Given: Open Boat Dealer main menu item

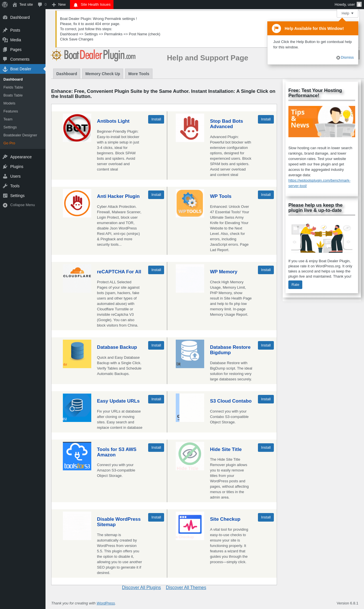Looking at the screenshot, I should (23, 69).
